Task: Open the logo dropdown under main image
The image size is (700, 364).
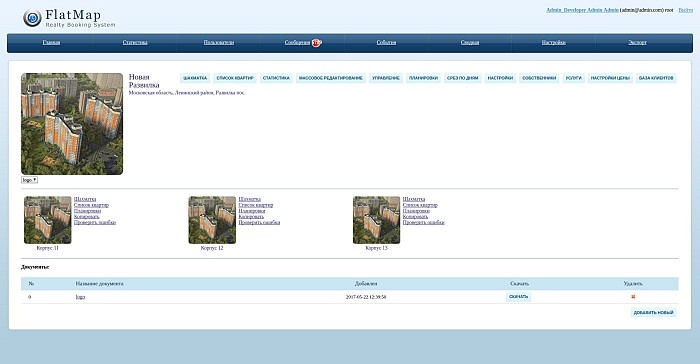Action: [x=29, y=180]
